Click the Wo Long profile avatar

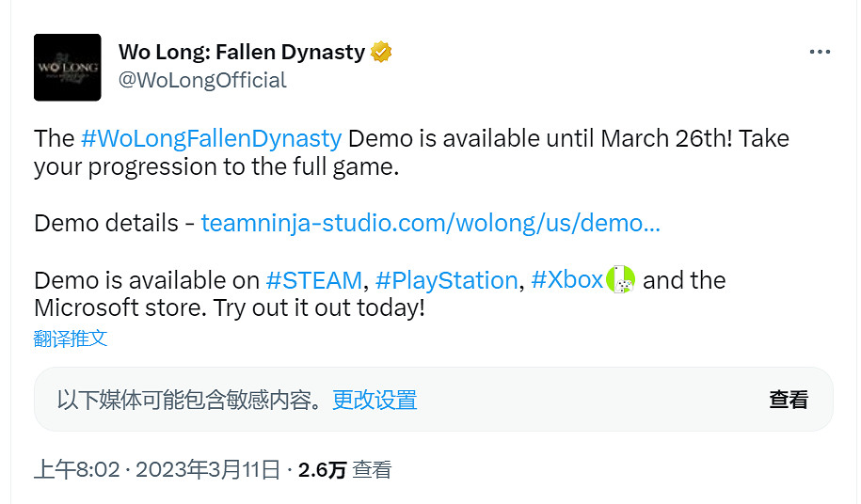67,68
